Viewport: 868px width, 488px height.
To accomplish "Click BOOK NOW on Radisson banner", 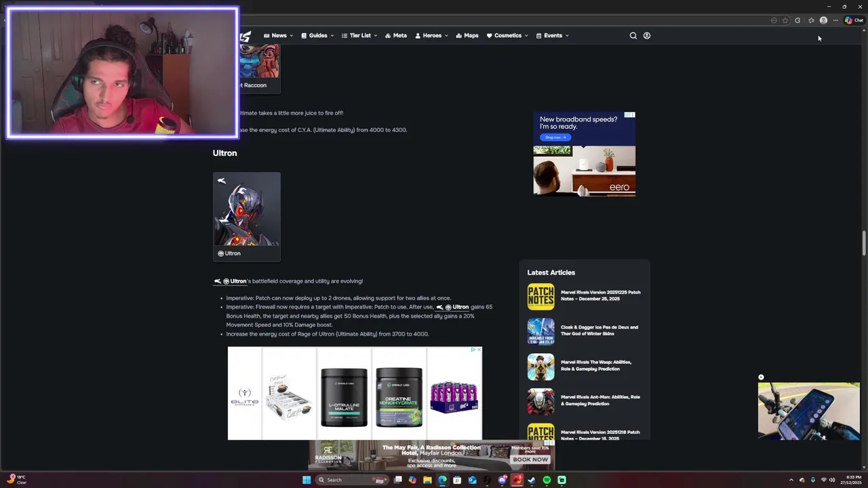I will [x=530, y=460].
